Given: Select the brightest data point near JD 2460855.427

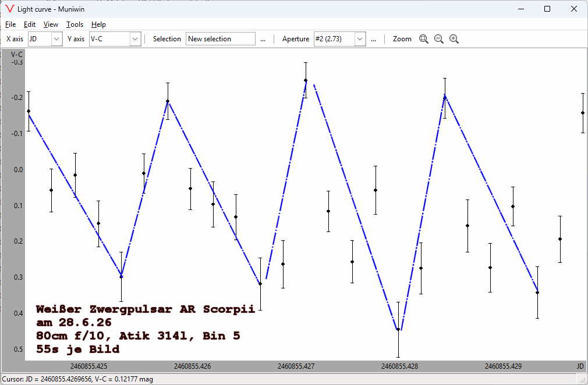Looking at the screenshot, I should 305,80.
